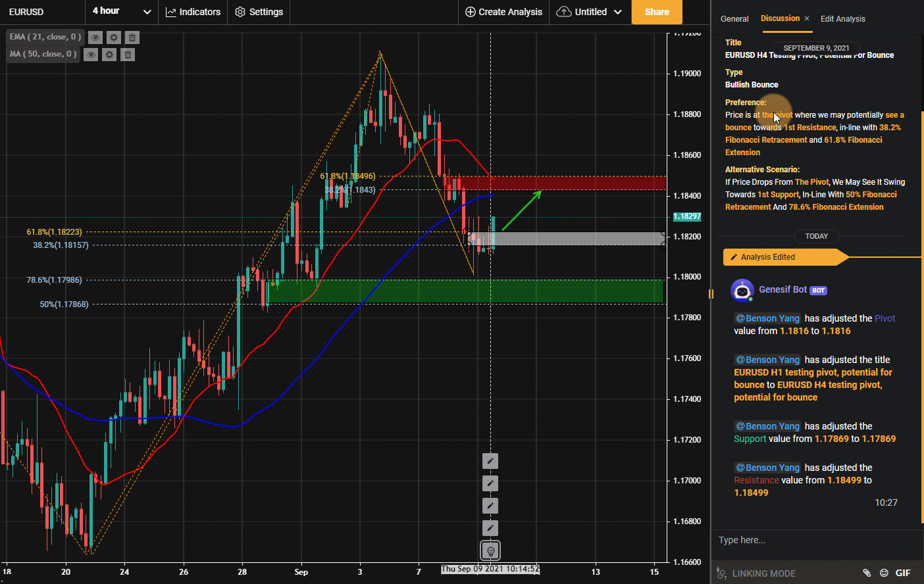The height and width of the screenshot is (584, 924).
Task: Click the MA (50, close, 0) indicator label
Action: (43, 54)
